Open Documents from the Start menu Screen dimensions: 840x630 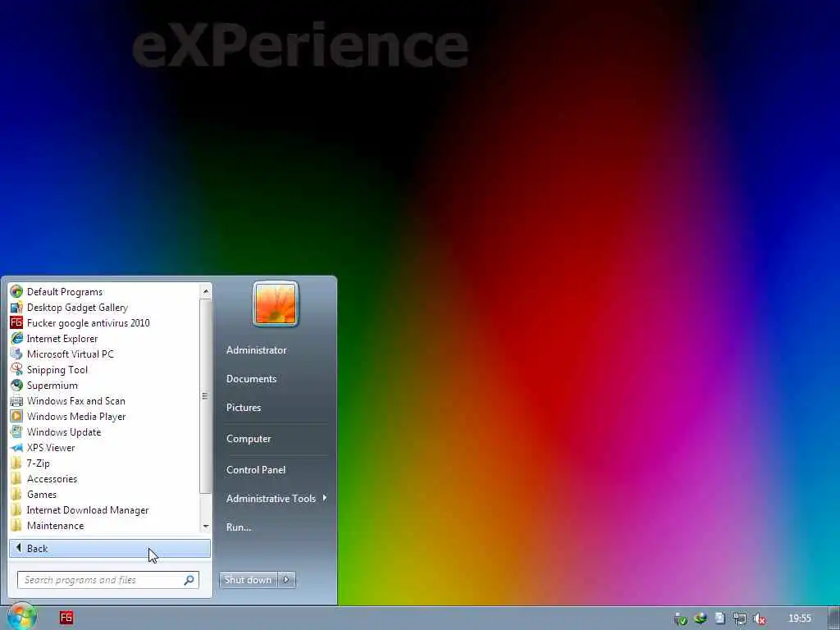click(251, 379)
